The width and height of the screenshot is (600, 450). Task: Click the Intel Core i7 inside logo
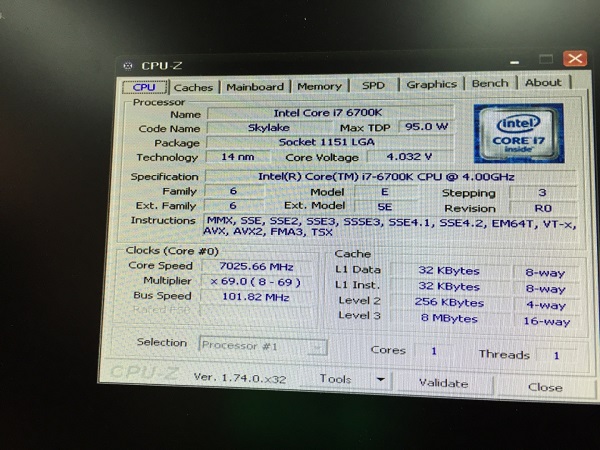coord(518,133)
